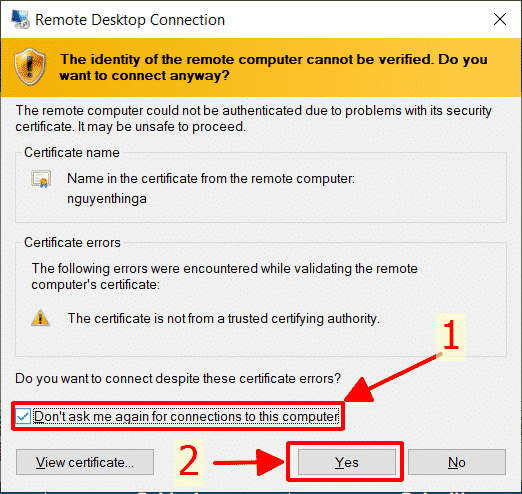Click the Certificate name group label
522x494 pixels.
pos(72,152)
